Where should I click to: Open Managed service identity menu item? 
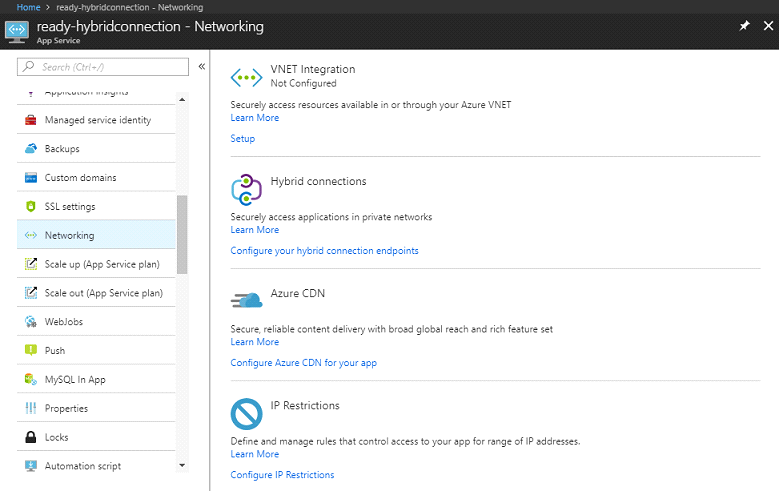click(x=96, y=120)
